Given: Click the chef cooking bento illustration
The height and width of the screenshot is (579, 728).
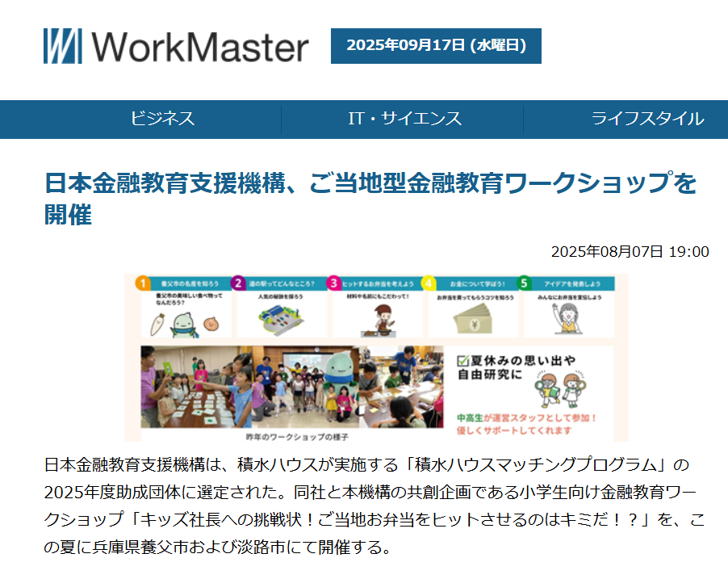Looking at the screenshot, I should [x=377, y=320].
